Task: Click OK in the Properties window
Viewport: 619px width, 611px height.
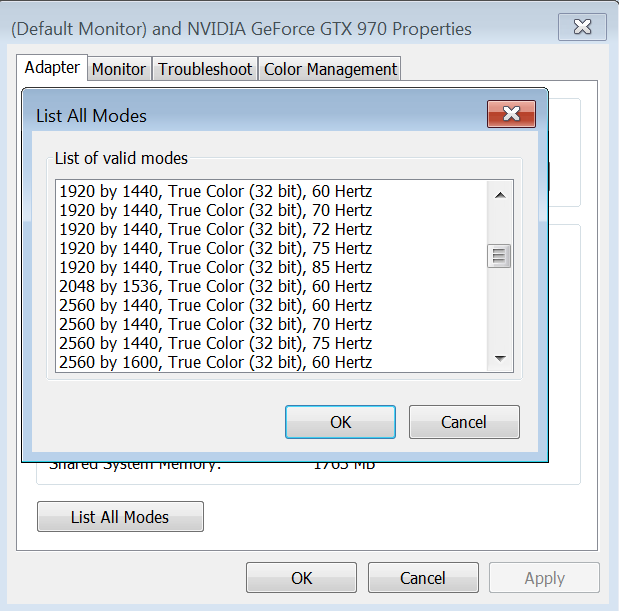Action: click(302, 578)
